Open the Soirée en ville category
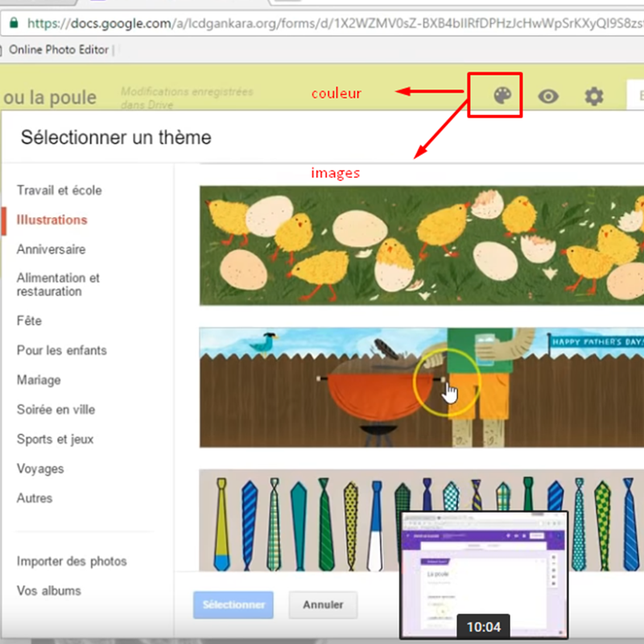This screenshot has height=644, width=644. click(x=56, y=410)
